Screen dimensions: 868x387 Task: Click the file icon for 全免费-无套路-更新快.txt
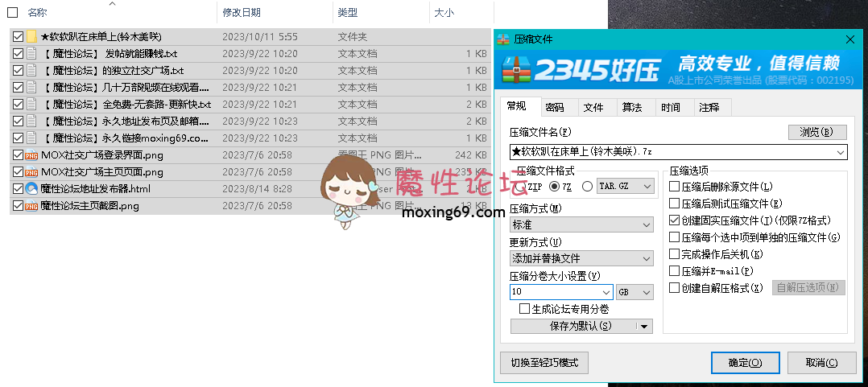coord(31,105)
